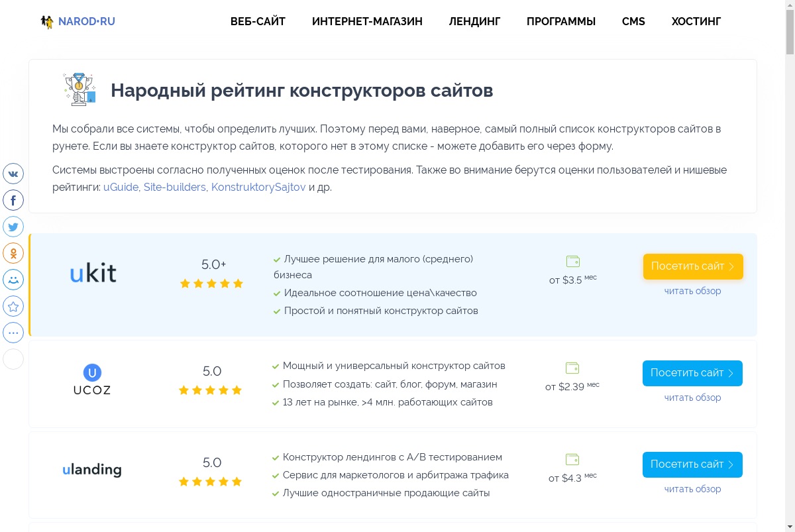The height and width of the screenshot is (532, 795).
Task: Share page via Twitter icon
Action: (x=13, y=227)
